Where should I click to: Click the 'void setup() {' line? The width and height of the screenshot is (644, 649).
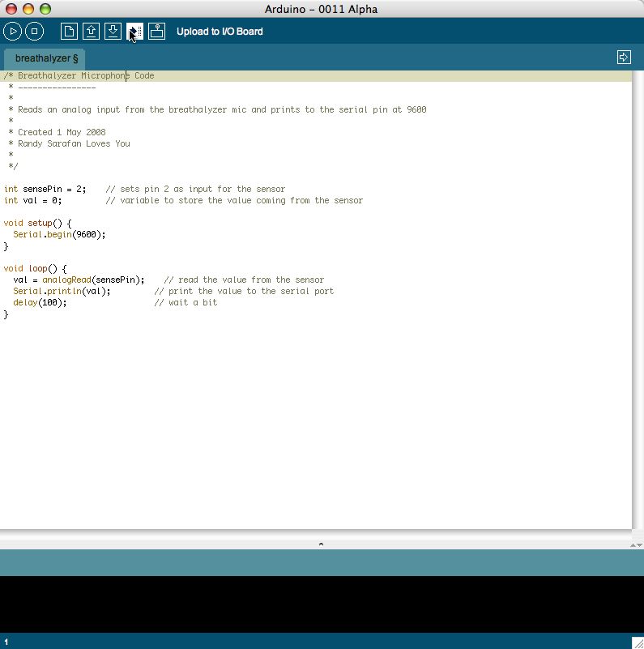[x=37, y=223]
